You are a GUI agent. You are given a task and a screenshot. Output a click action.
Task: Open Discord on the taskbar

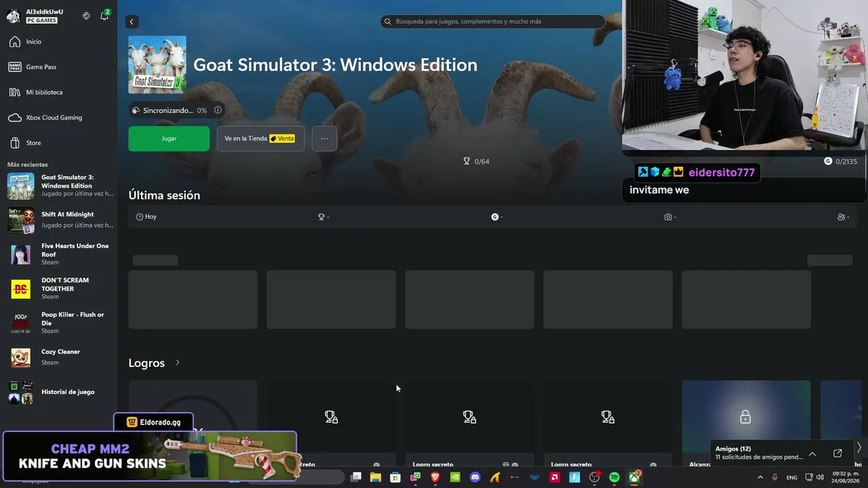[475, 478]
